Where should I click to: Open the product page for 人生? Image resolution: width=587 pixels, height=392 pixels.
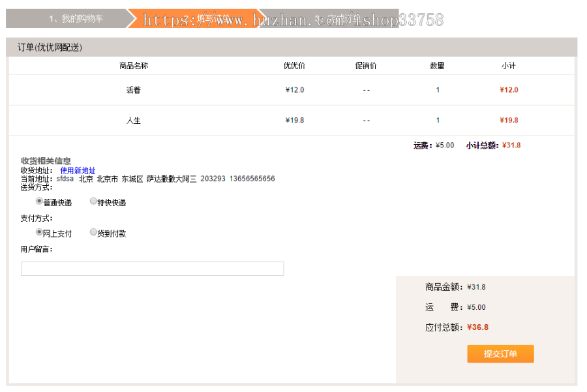(134, 120)
